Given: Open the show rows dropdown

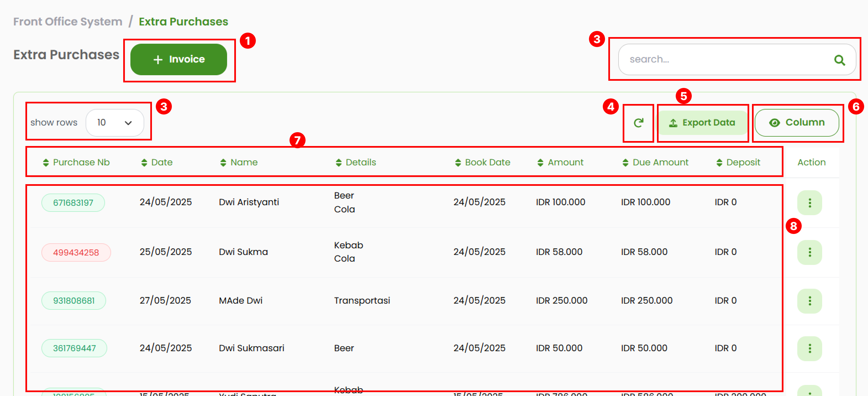Looking at the screenshot, I should (x=115, y=123).
